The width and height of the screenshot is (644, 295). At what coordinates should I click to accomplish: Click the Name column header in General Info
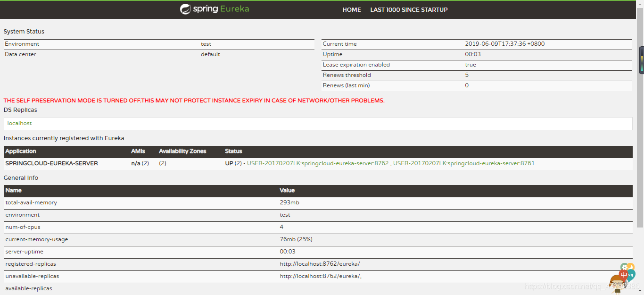click(x=13, y=190)
